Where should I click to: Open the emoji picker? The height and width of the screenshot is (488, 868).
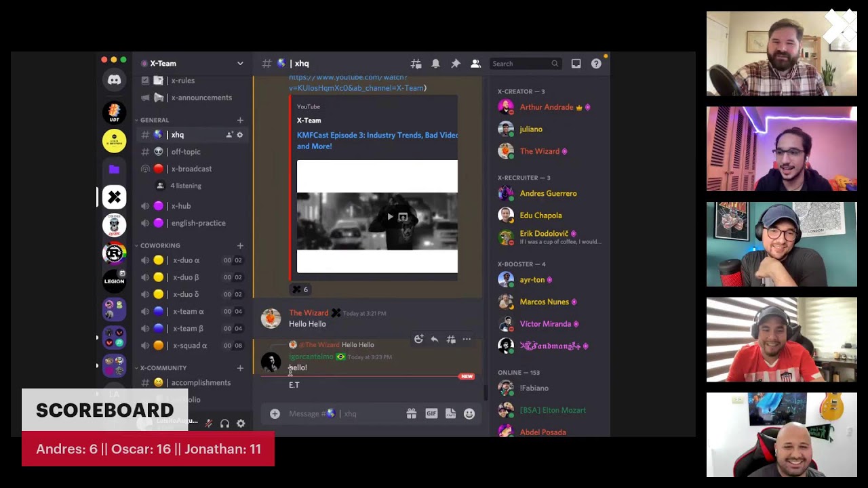point(469,413)
